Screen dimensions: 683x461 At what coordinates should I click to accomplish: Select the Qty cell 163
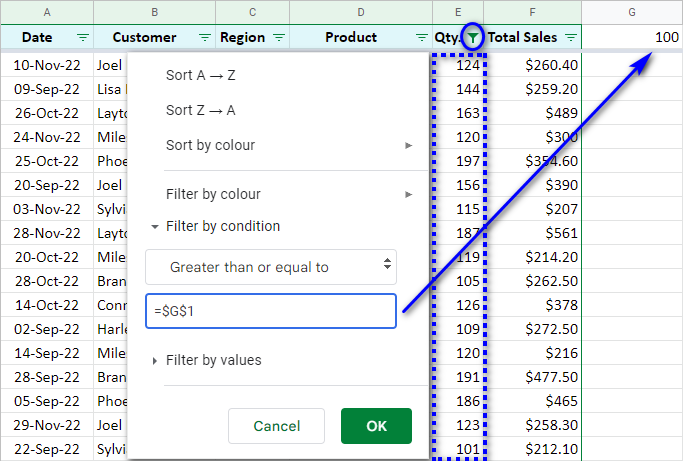pyautogui.click(x=458, y=113)
